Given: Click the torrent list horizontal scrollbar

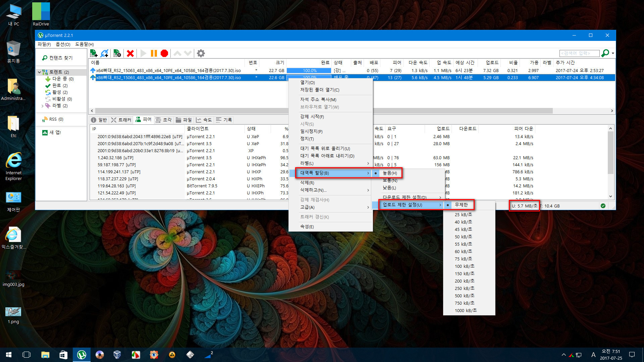Looking at the screenshot, I should [324, 111].
